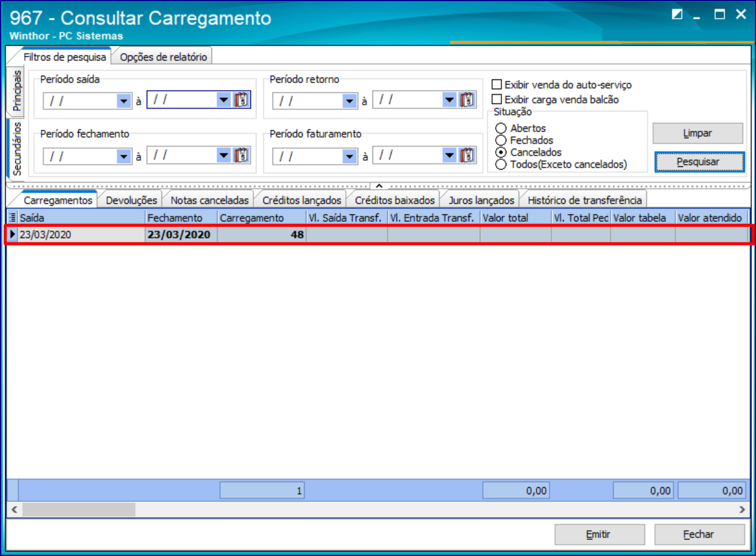Click the Limpar button
This screenshot has width=756, height=556.
[698, 133]
